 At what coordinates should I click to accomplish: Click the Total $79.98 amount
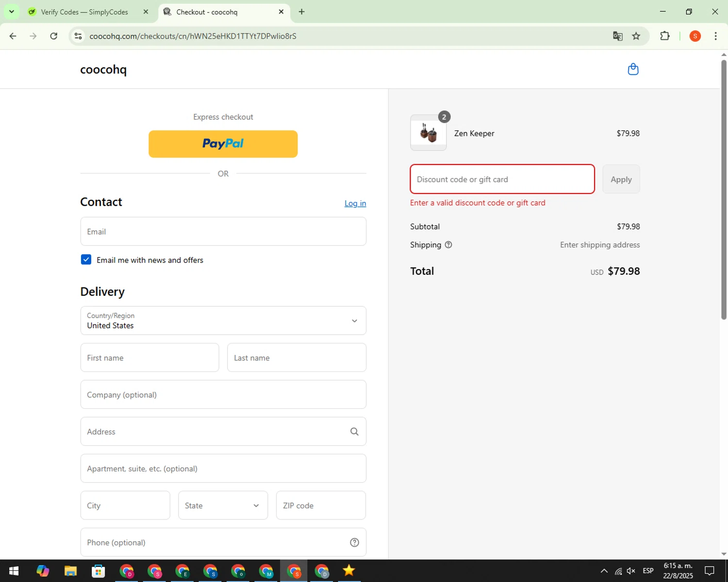pyautogui.click(x=624, y=271)
